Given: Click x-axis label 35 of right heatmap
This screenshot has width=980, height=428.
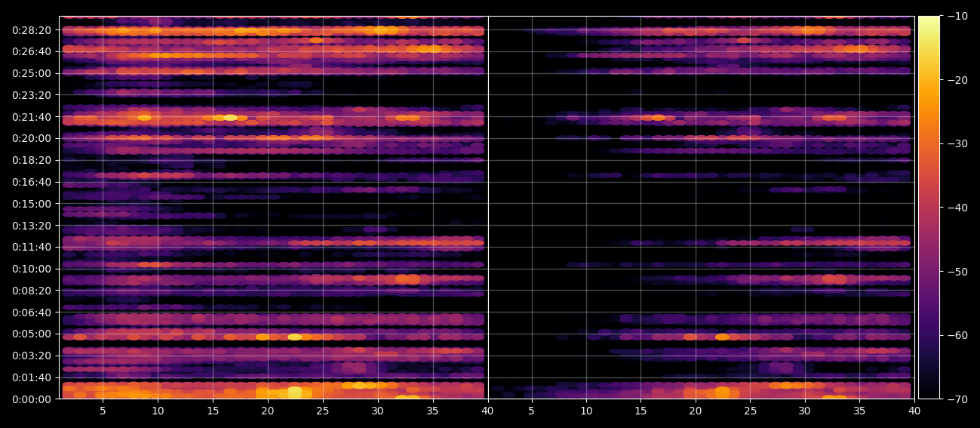Looking at the screenshot, I should pyautogui.click(x=860, y=411).
